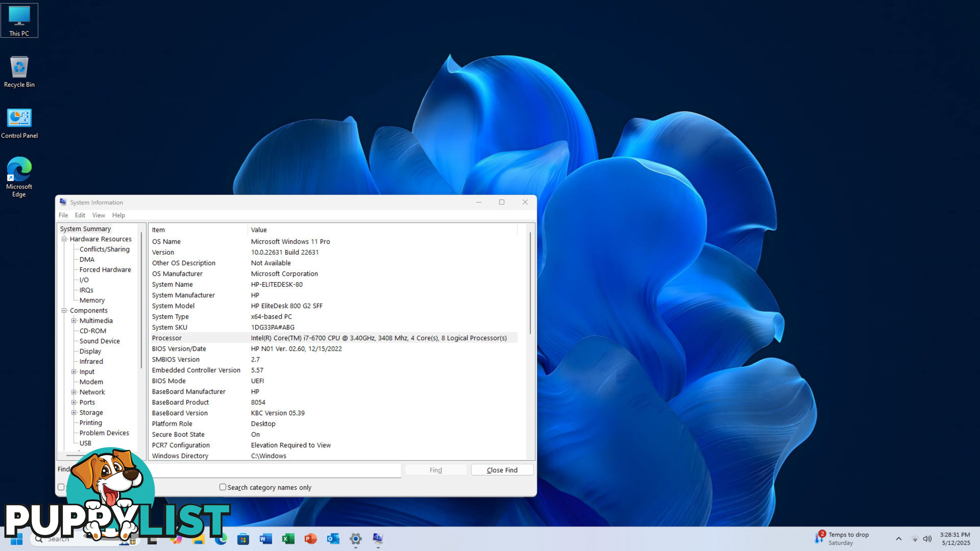
Task: Select DMA in the tree
Action: pos(87,260)
